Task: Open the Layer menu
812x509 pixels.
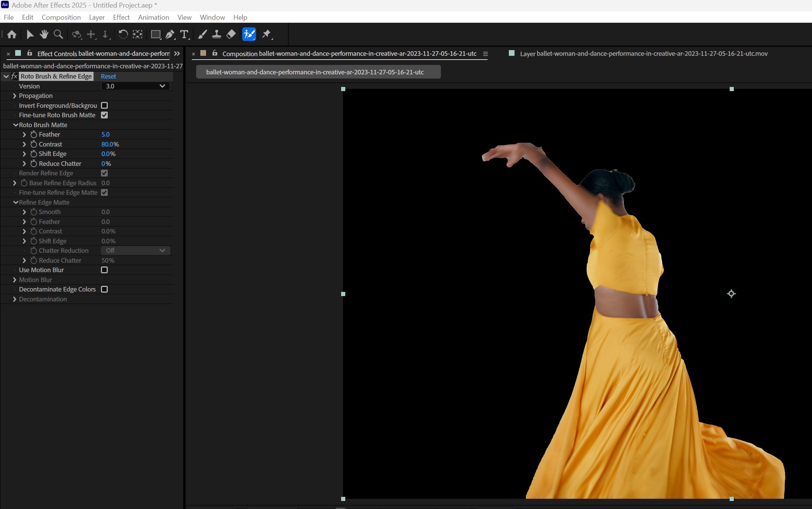Action: pyautogui.click(x=97, y=17)
